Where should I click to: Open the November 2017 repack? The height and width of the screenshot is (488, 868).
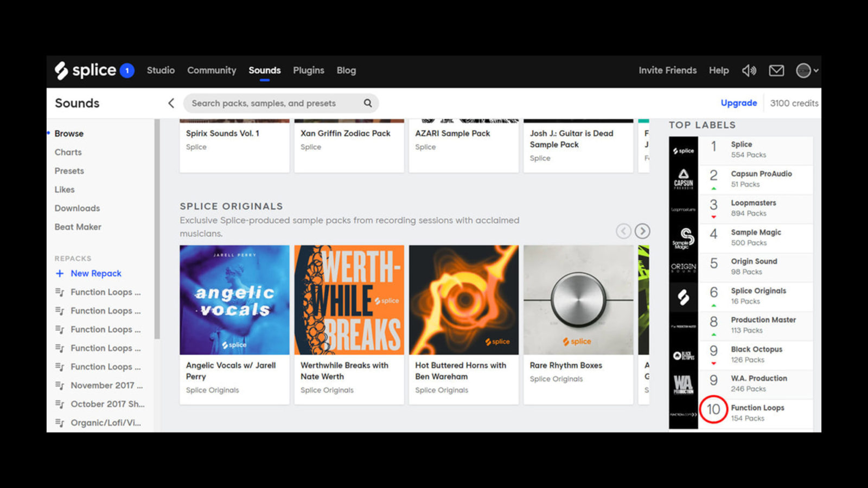pyautogui.click(x=106, y=386)
